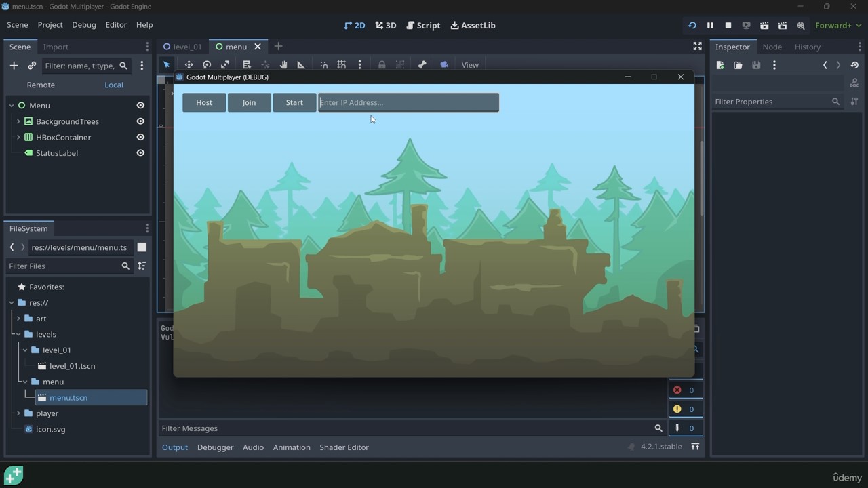
Task: Switch to the Script workspace
Action: click(x=423, y=25)
